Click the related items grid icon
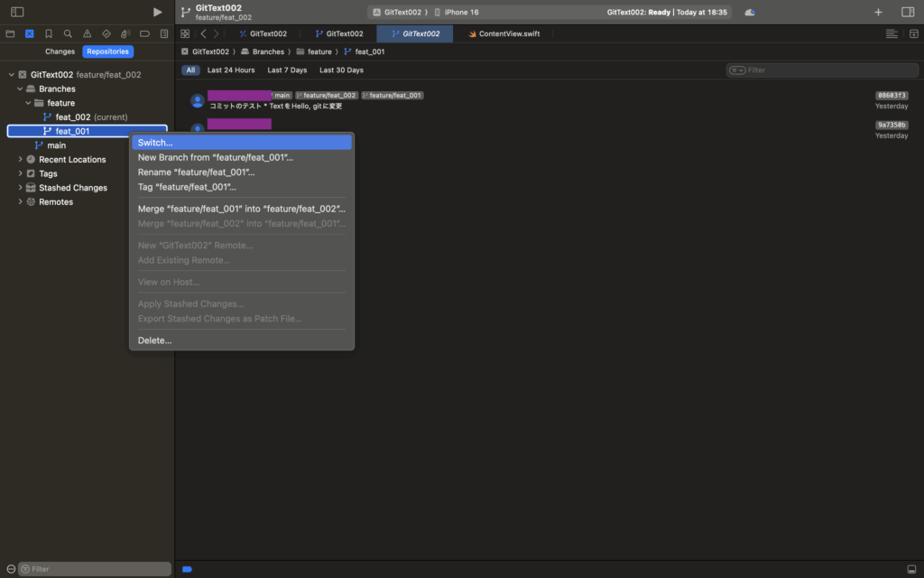This screenshot has height=578, width=924. [x=185, y=33]
